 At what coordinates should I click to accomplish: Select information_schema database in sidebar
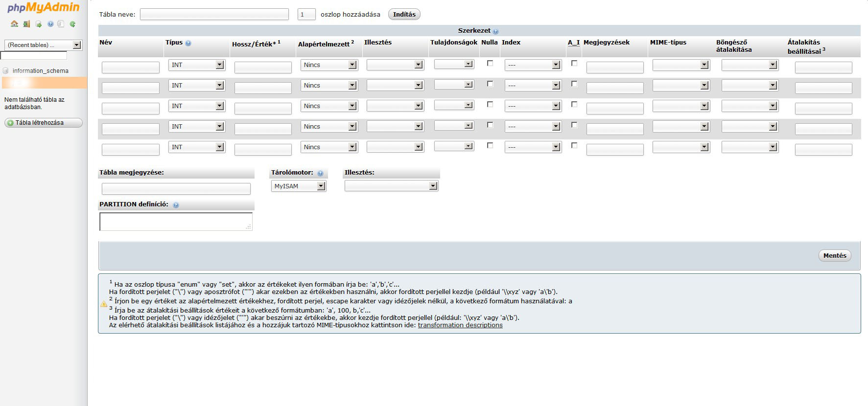click(40, 71)
